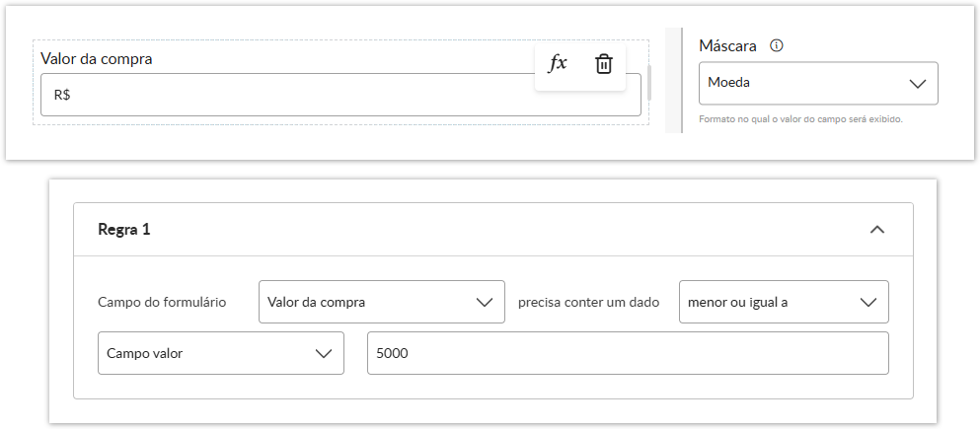Open the 'Valor da compra' form field dropdown
The width and height of the screenshot is (980, 430).
pos(380,302)
